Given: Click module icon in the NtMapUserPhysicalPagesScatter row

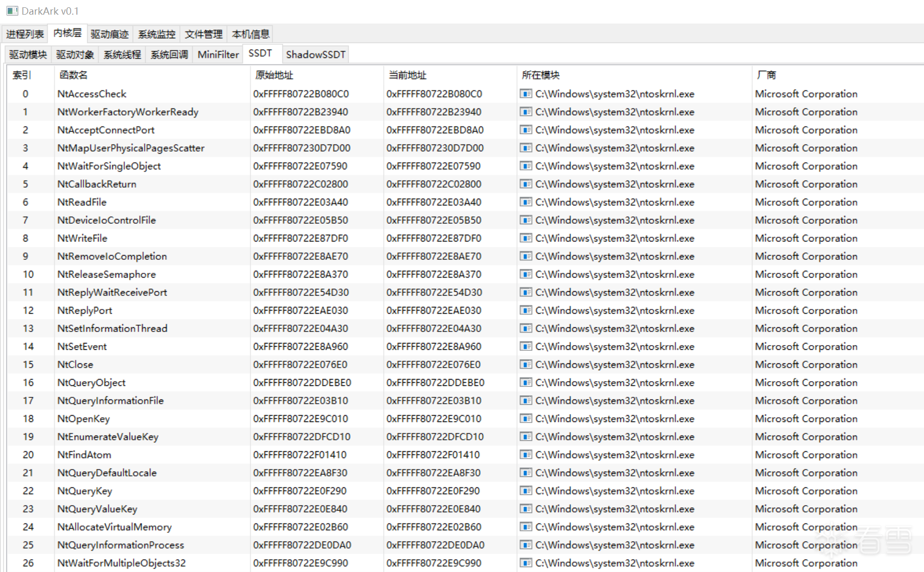Looking at the screenshot, I should coord(526,148).
